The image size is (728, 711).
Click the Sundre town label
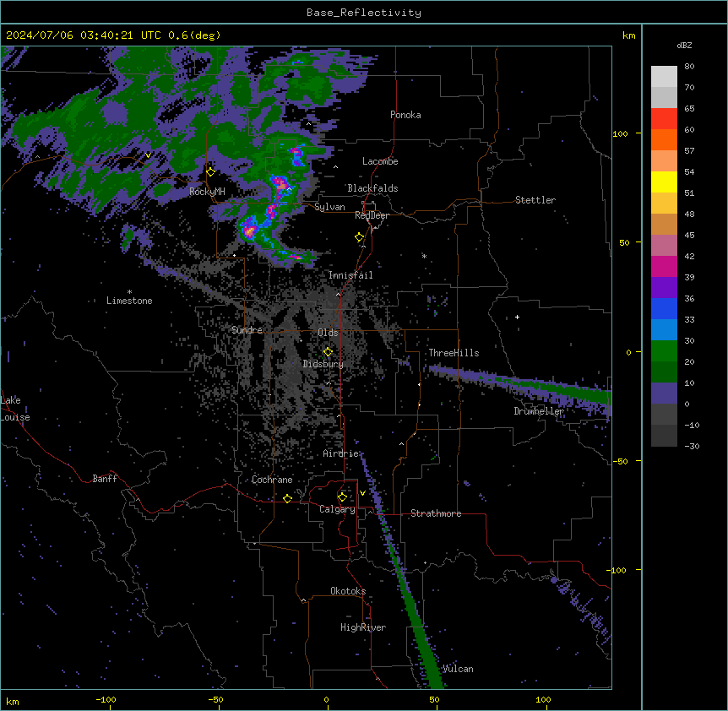tap(247, 330)
